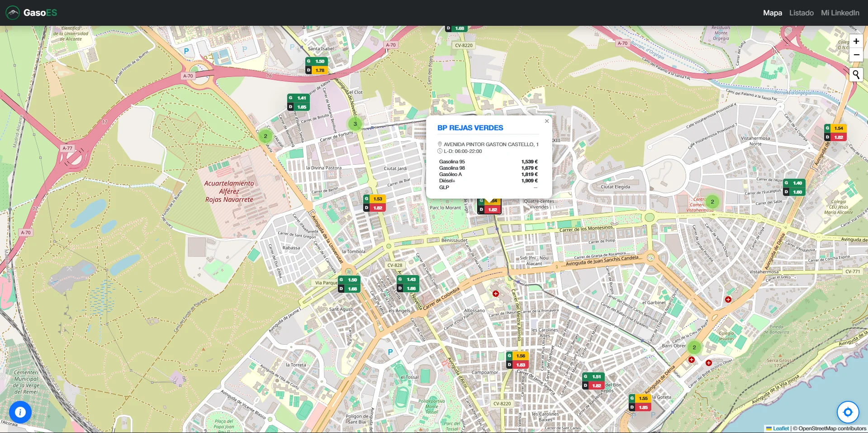Click the cut-off D 1.68 marker by CV-8220
868x433 pixels.
pyautogui.click(x=456, y=29)
